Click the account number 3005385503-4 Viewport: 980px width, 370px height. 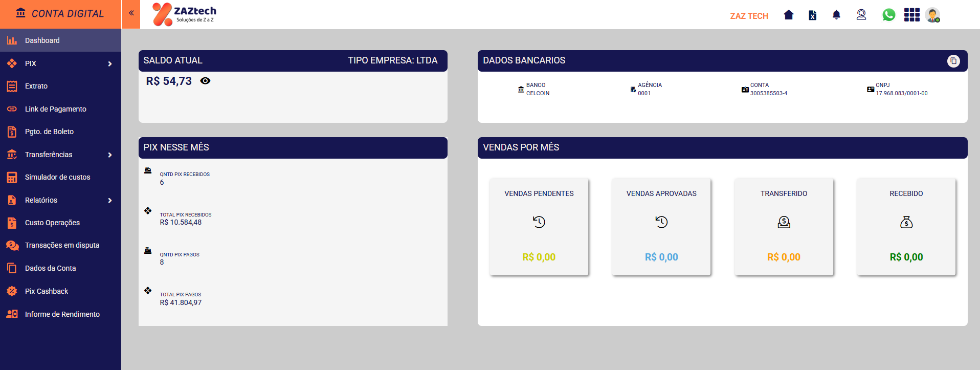769,94
